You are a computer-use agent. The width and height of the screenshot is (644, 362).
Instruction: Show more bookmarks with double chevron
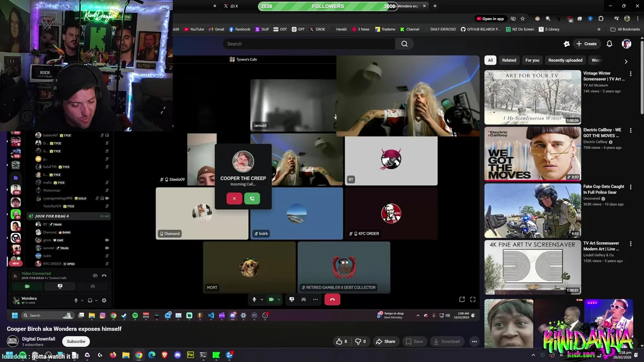pyautogui.click(x=599, y=29)
